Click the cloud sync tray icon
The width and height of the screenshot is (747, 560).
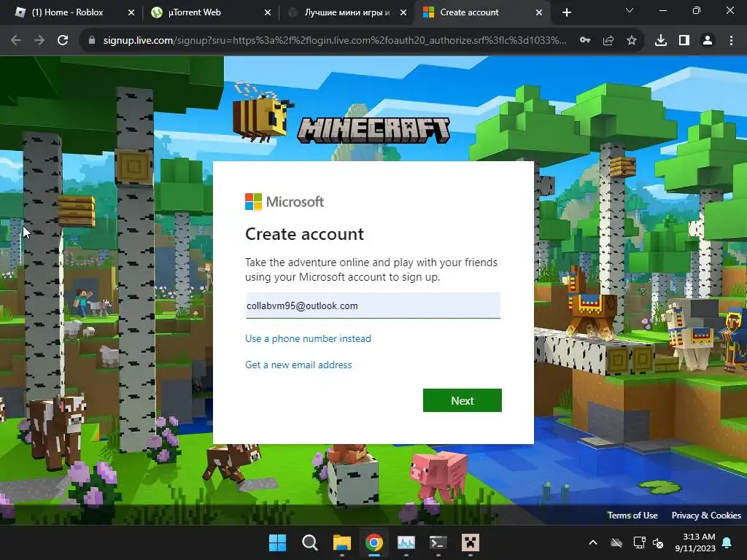[616, 542]
